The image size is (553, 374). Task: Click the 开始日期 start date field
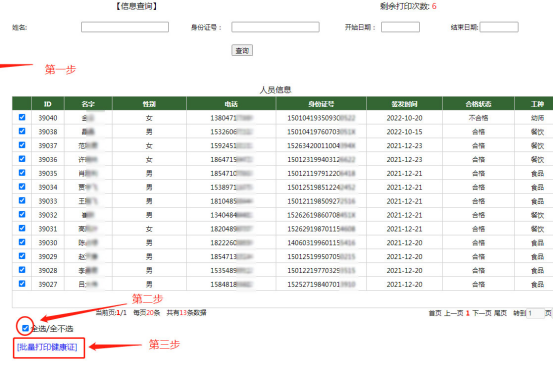point(400,27)
